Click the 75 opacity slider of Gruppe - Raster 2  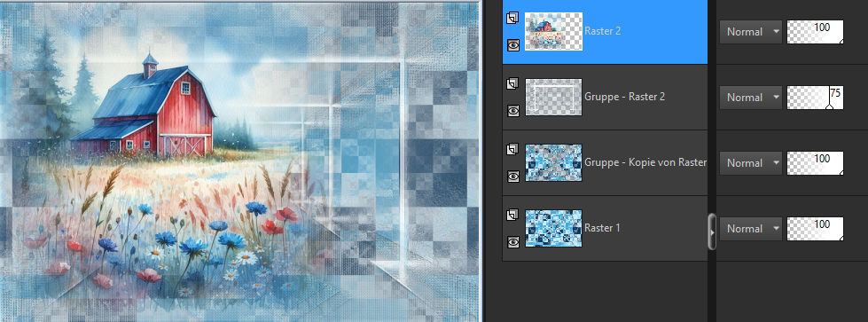point(815,97)
